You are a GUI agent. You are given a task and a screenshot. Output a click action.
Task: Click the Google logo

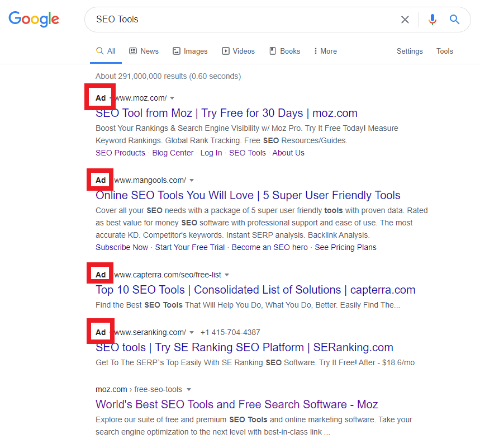34,19
